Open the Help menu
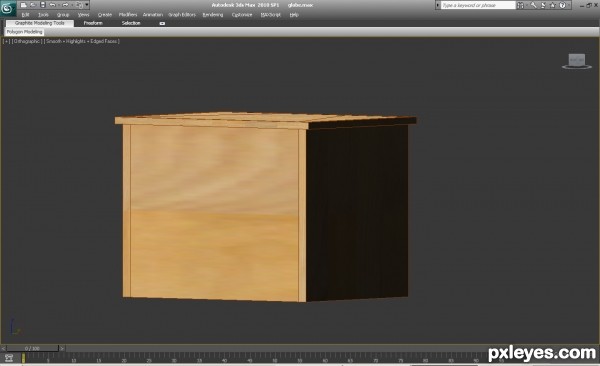Viewport: 600px width, 366px height. point(294,15)
